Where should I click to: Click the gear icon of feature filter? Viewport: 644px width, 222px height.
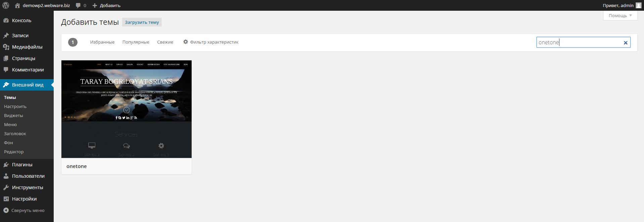[186, 42]
